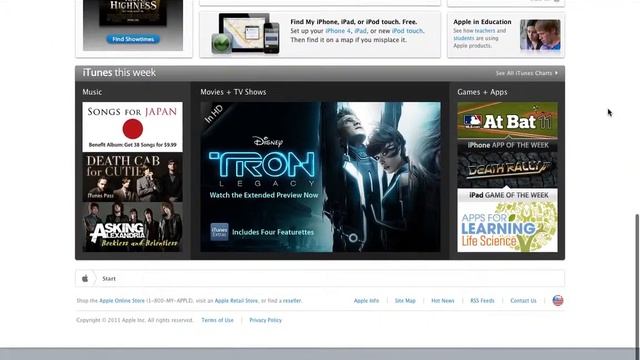640x360 pixels.
Task: Open the Songs for Japan album thumbnail
Action: [x=132, y=127]
